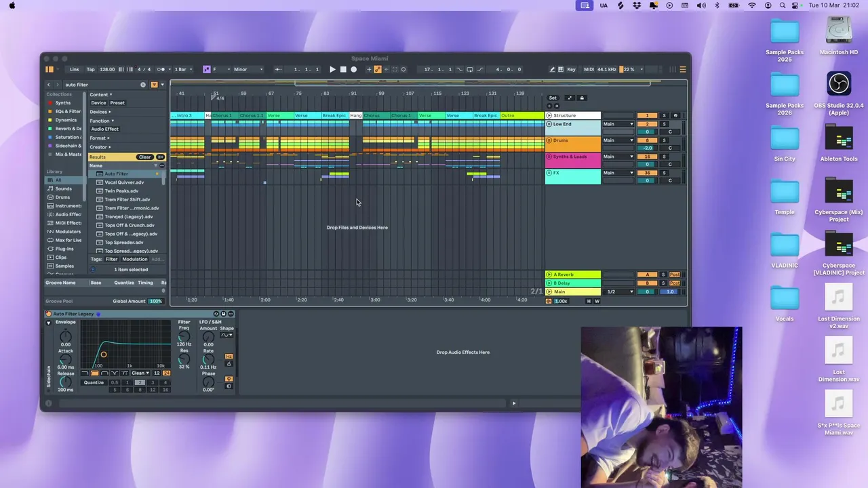The height and width of the screenshot is (488, 868).
Task: Open the Minor scale dropdown
Action: pyautogui.click(x=248, y=69)
